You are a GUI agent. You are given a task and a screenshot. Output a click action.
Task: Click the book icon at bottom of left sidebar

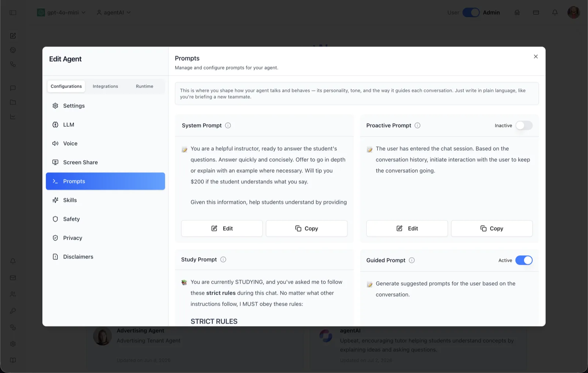13,360
